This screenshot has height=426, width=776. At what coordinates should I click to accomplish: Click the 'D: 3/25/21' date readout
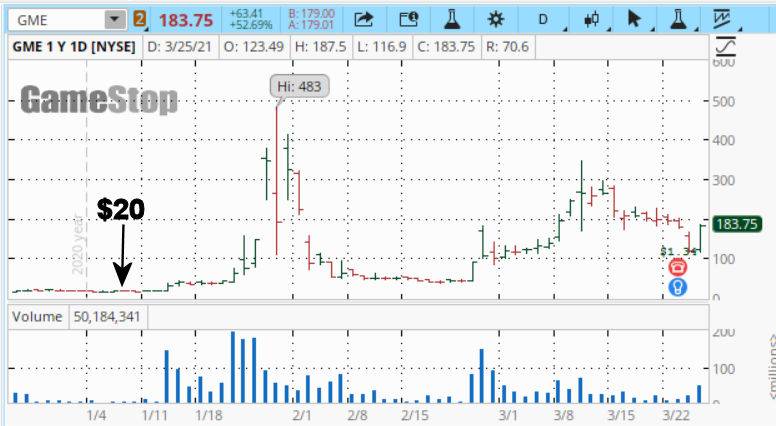180,47
